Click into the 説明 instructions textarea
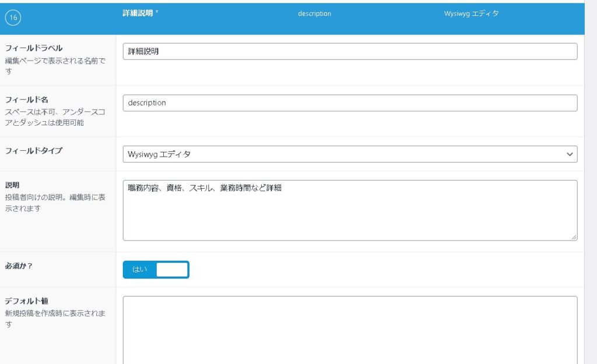The width and height of the screenshot is (597, 364). (350, 210)
